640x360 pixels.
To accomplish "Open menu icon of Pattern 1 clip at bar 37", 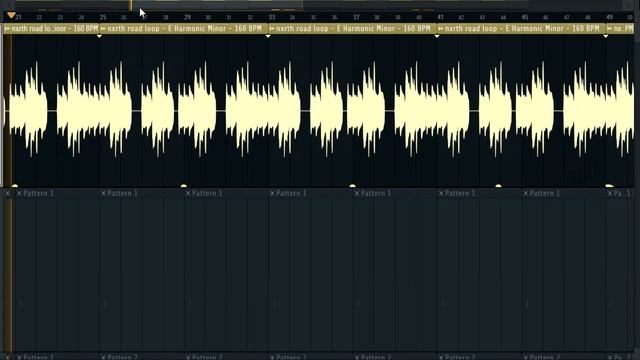I will click(357, 193).
